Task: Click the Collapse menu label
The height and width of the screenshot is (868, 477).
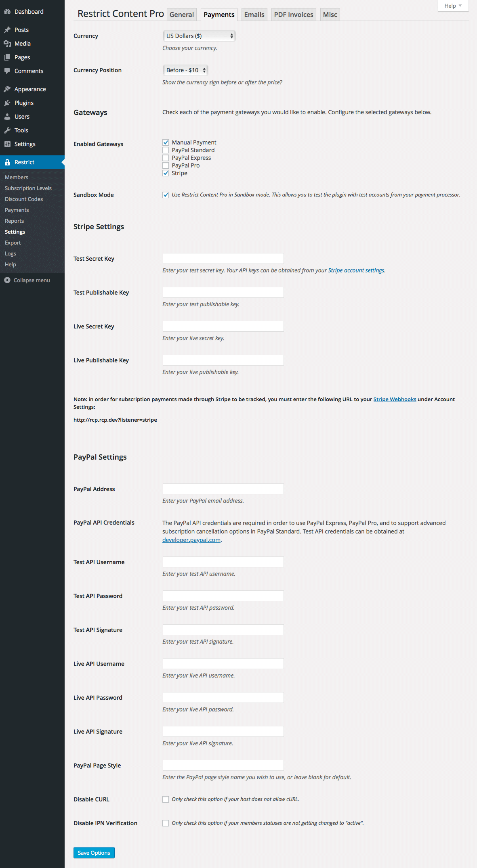Action: pos(32,280)
